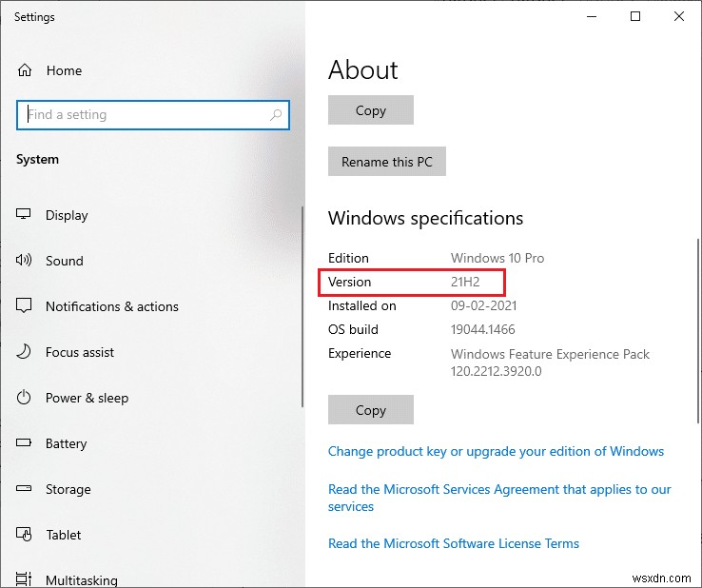Select the 09-02-2021 install date
This screenshot has width=702, height=588.
tap(483, 305)
